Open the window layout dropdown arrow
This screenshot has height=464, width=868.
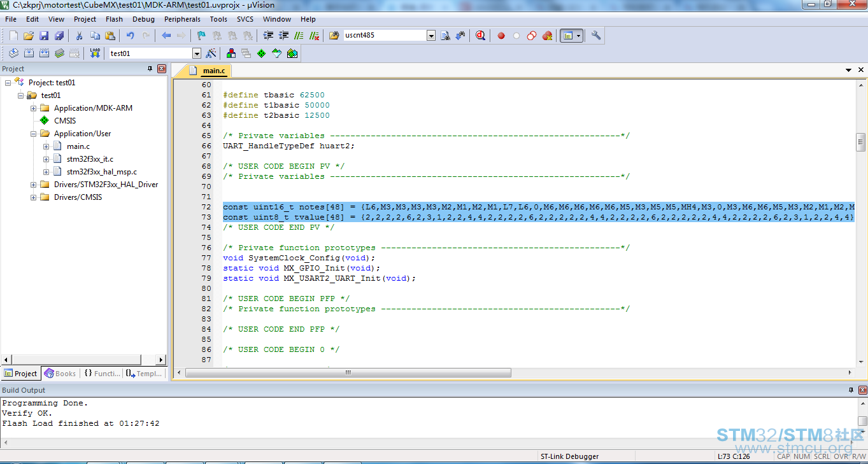coord(578,36)
